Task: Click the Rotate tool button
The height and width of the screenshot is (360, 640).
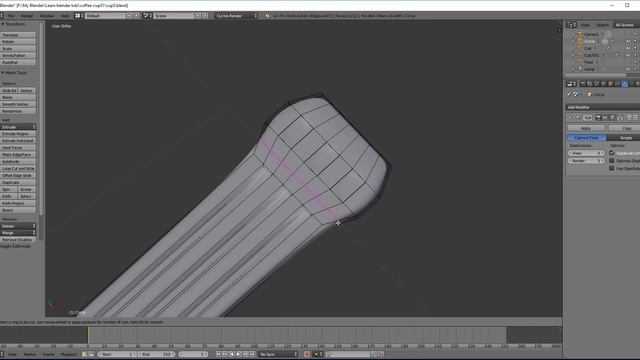Action: [x=18, y=42]
